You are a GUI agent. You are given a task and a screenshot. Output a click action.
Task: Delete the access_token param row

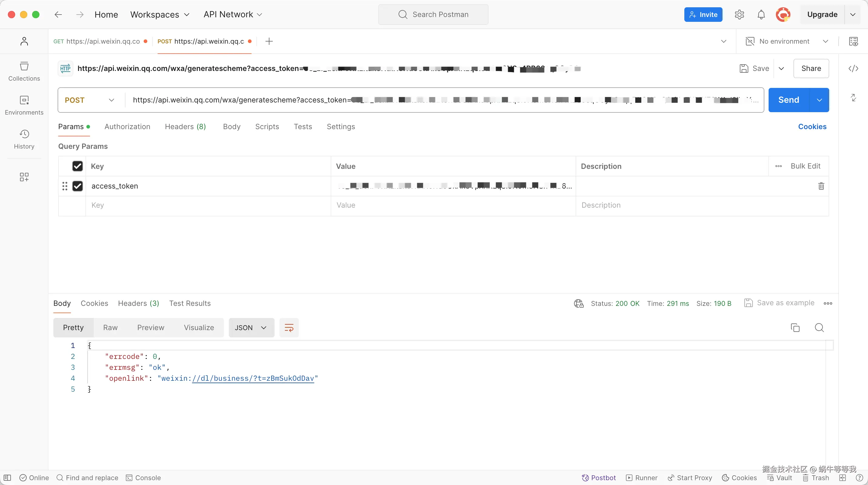(x=821, y=186)
